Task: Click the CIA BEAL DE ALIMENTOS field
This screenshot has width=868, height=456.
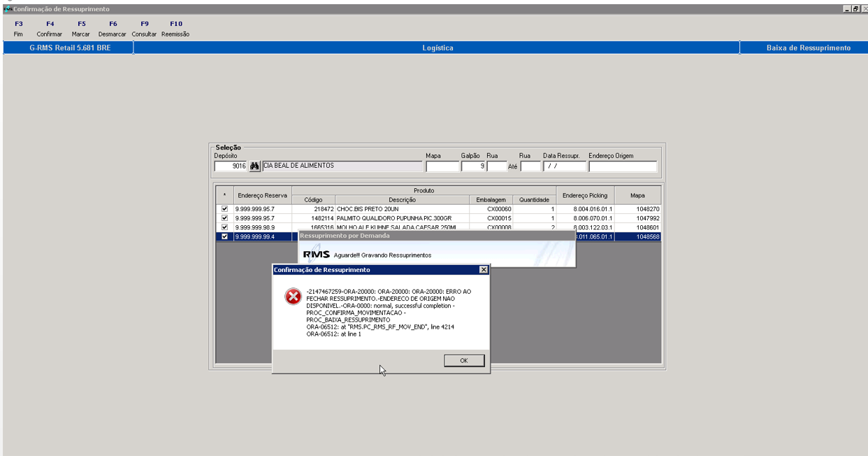Action: 342,166
